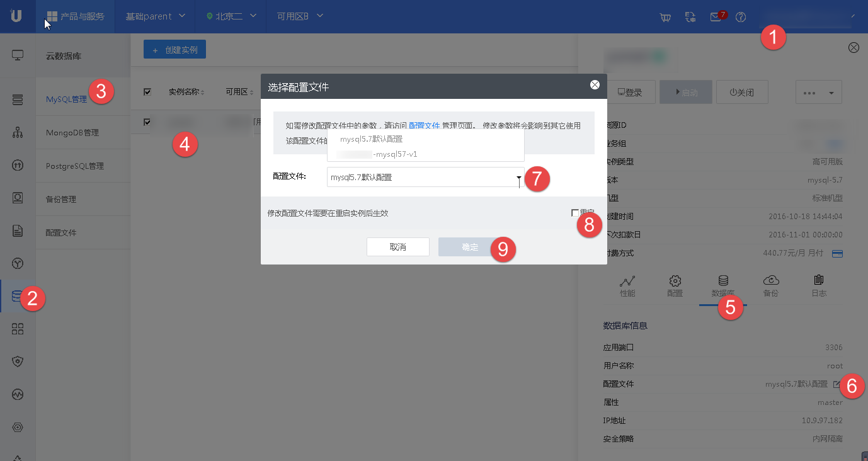Screen dimensions: 868x461
Task: Click the port value 3306
Action: coord(833,348)
